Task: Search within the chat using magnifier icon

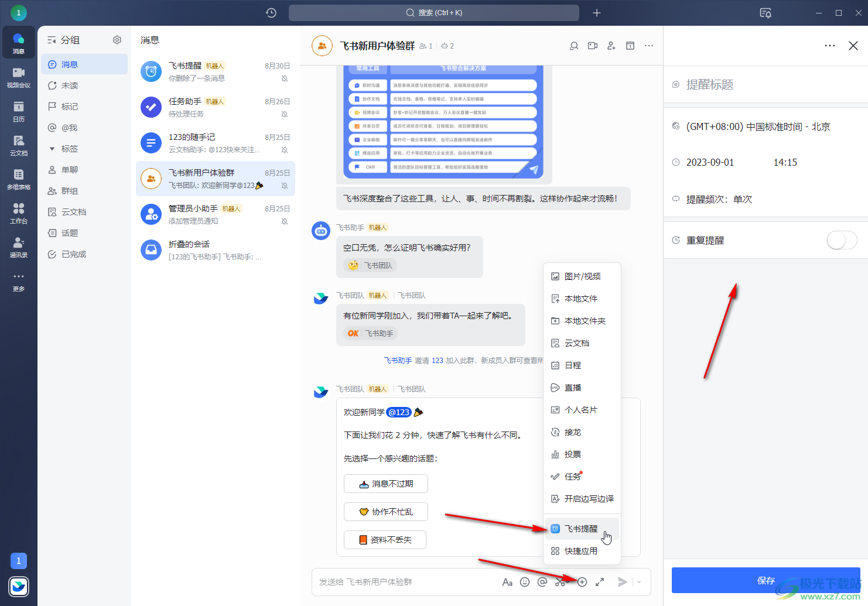Action: [574, 46]
